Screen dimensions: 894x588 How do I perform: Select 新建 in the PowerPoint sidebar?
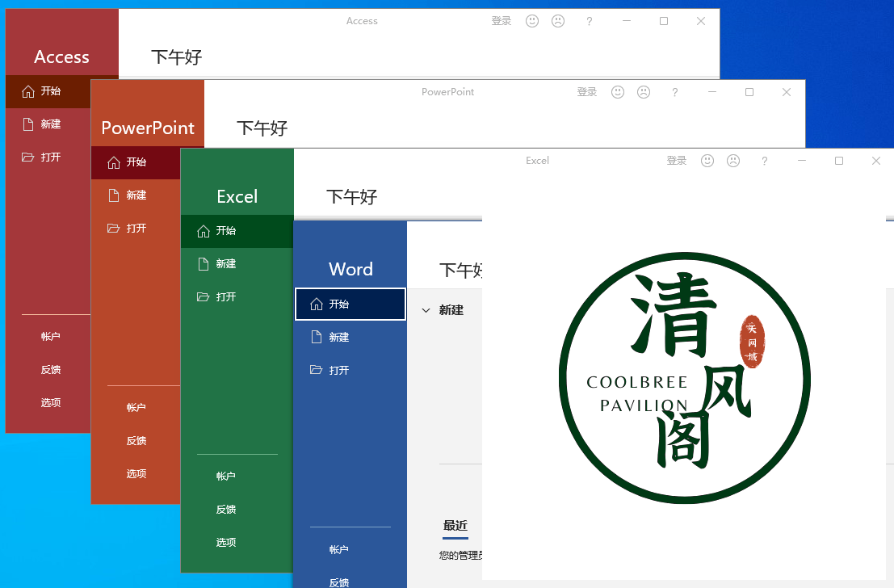(136, 195)
